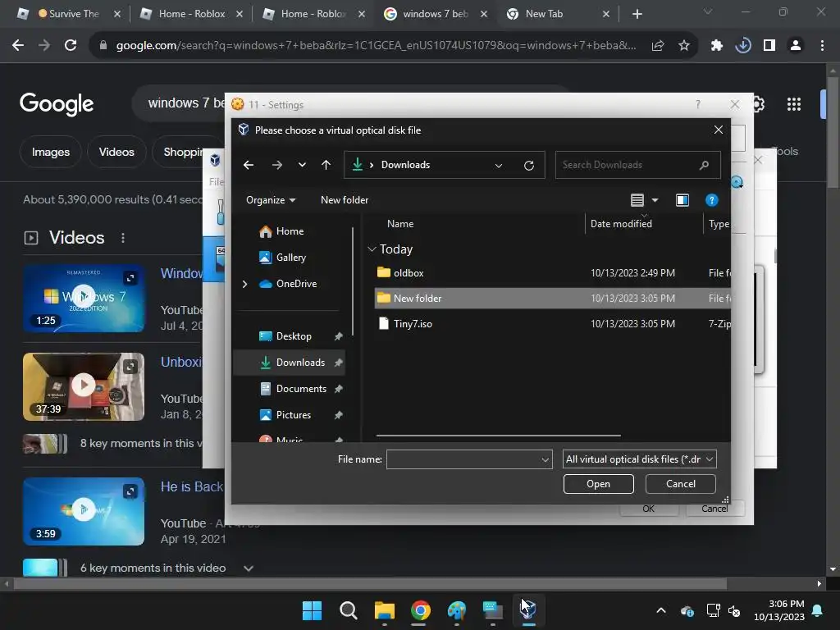Go up one folder level

326,165
